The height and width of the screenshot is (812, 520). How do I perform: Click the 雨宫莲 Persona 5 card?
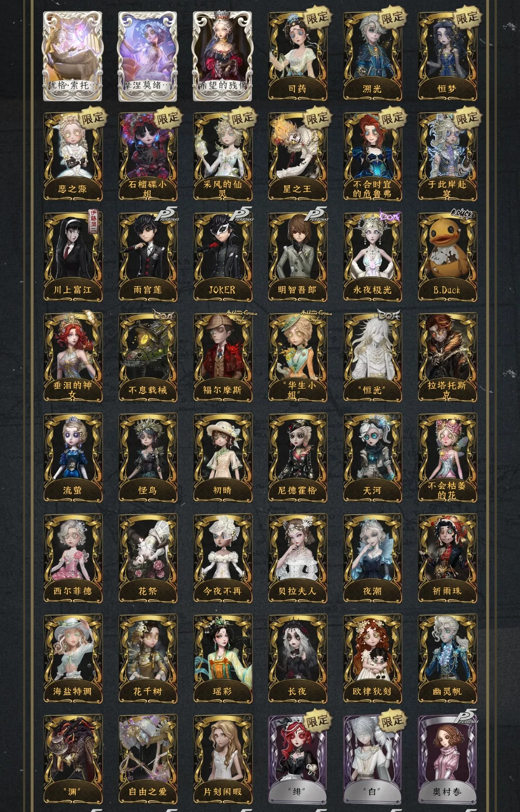148,257
